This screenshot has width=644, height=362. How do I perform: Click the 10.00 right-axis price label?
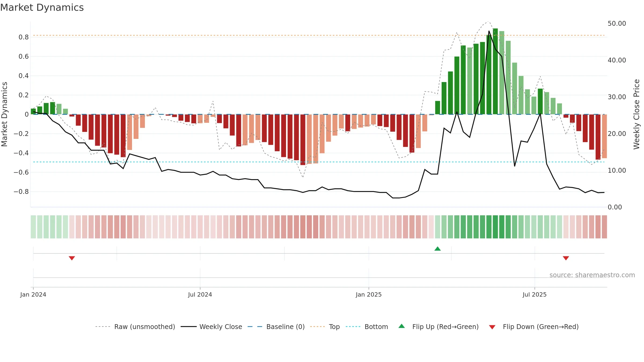pos(617,171)
